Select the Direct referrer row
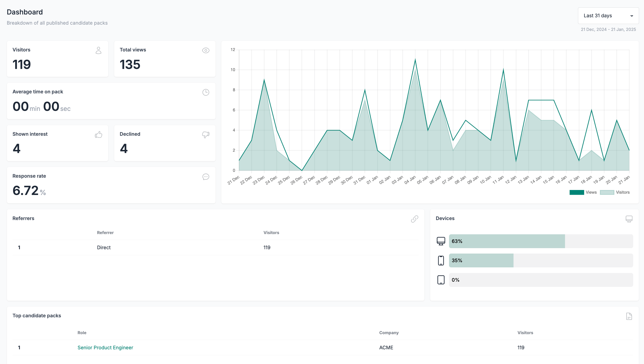Screen dimensions: 644x364 coord(104,247)
